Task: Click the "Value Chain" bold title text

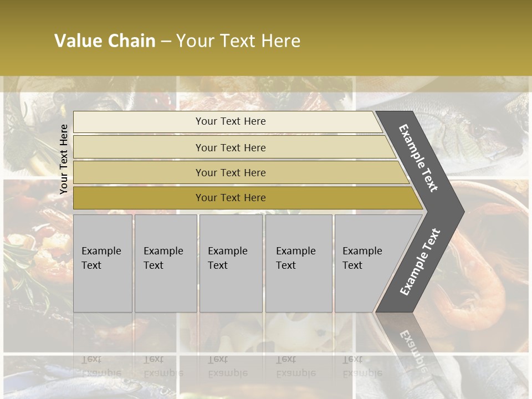Action: tap(105, 41)
